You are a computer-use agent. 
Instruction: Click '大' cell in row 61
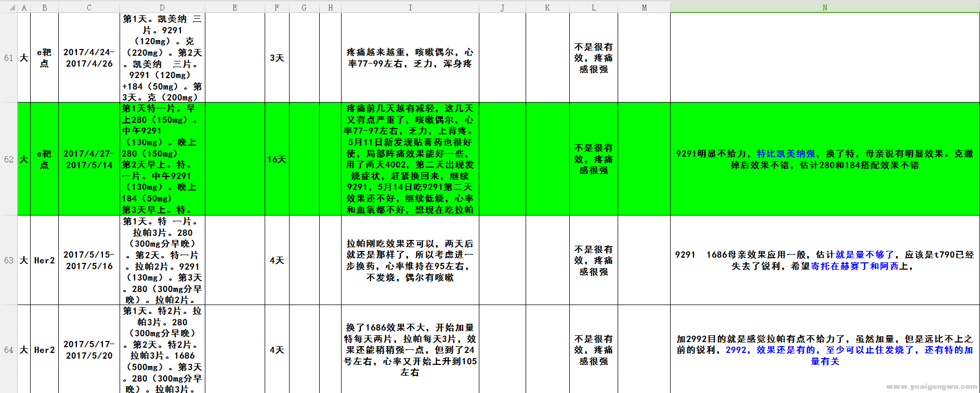[24, 58]
